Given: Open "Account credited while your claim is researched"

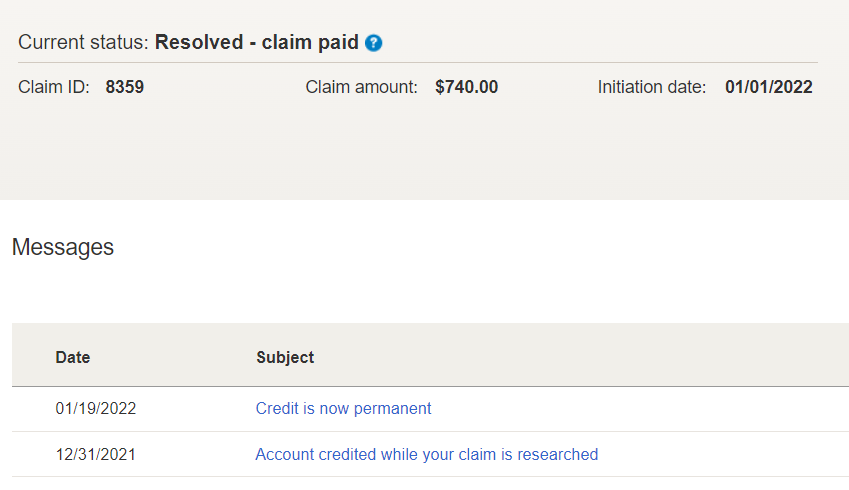Looking at the screenshot, I should [426, 454].
